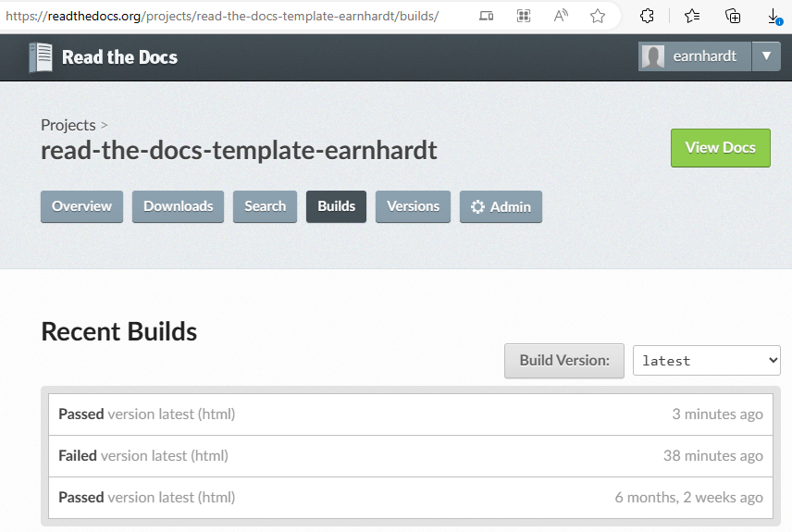792x532 pixels.
Task: Click the earnhardt user avatar
Action: tap(652, 56)
